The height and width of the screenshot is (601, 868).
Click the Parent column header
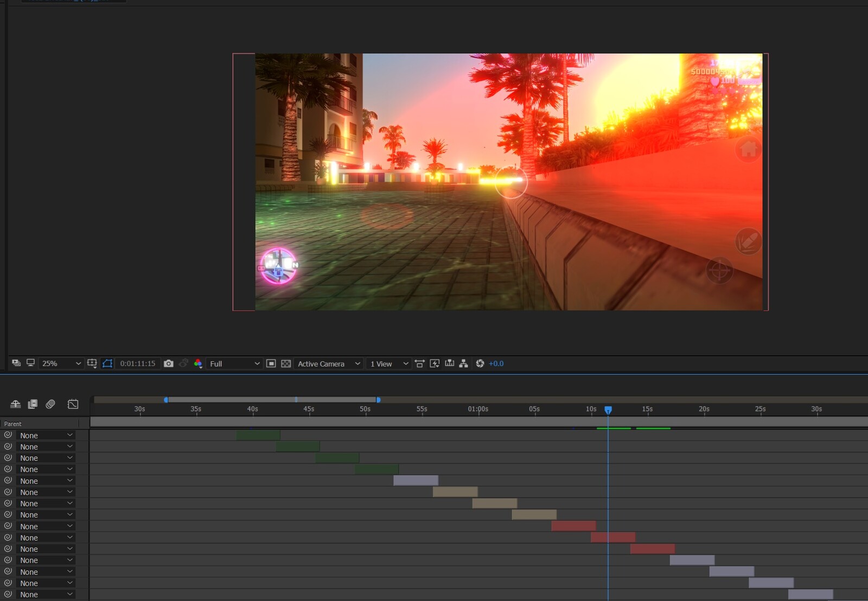coord(12,424)
